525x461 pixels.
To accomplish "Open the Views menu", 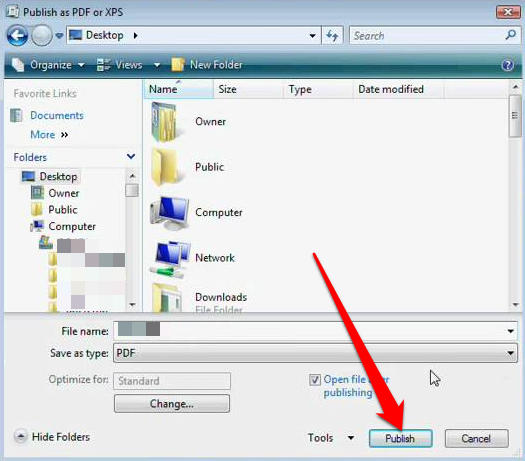I will point(129,65).
